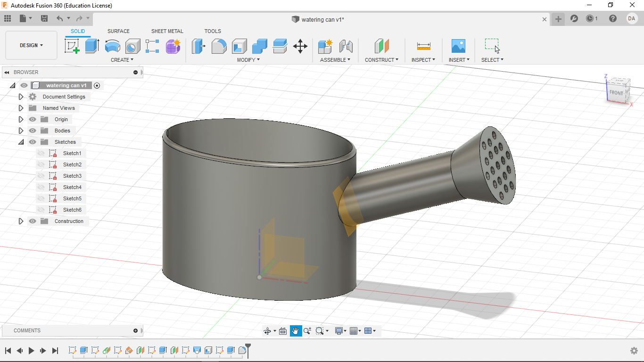Toggle visibility of Sketches folder
Screen dimensions: 644x362
click(33, 142)
